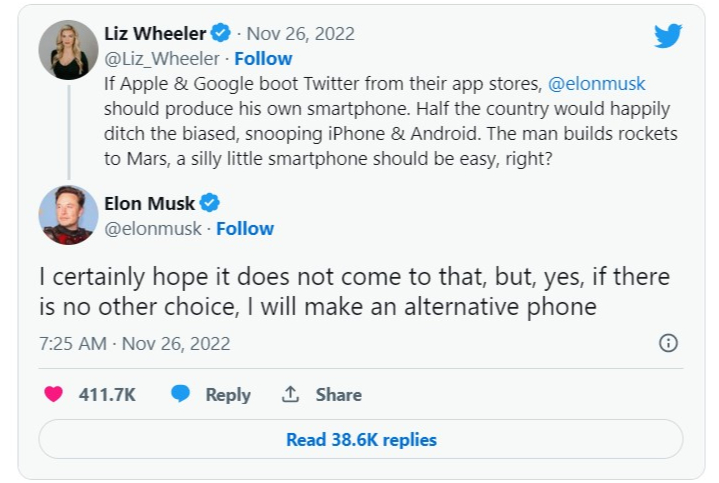Click the Reply text label
This screenshot has width=719, height=483.
click(x=228, y=395)
